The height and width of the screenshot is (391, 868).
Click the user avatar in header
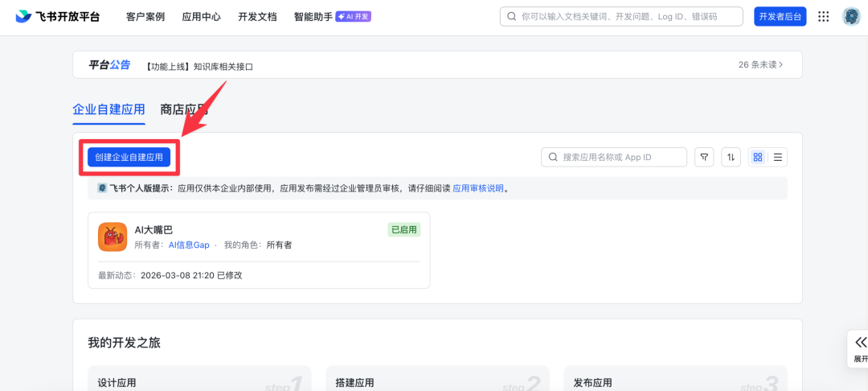(851, 17)
